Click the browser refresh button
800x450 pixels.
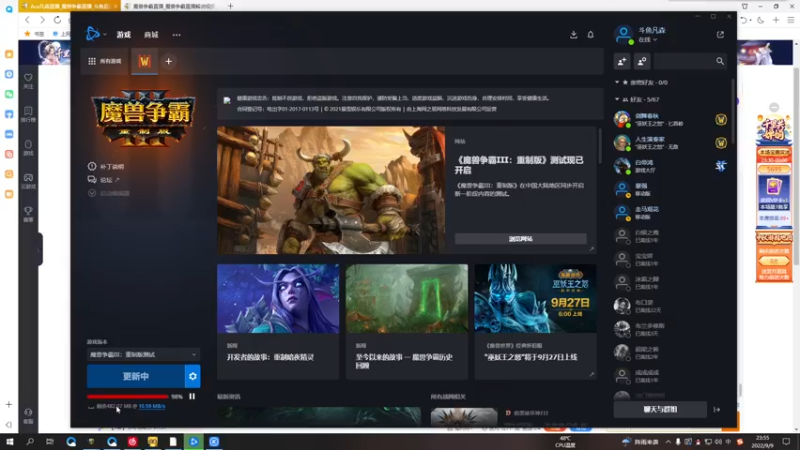click(x=57, y=20)
